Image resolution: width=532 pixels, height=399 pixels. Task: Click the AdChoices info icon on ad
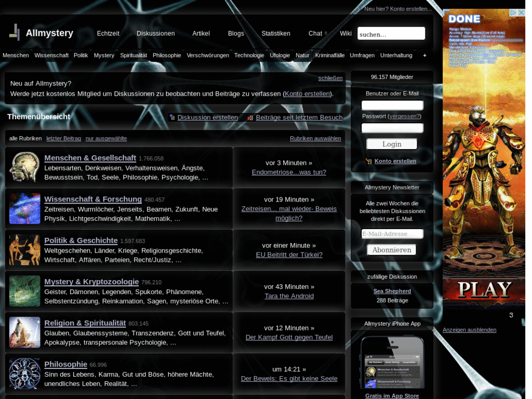(514, 12)
